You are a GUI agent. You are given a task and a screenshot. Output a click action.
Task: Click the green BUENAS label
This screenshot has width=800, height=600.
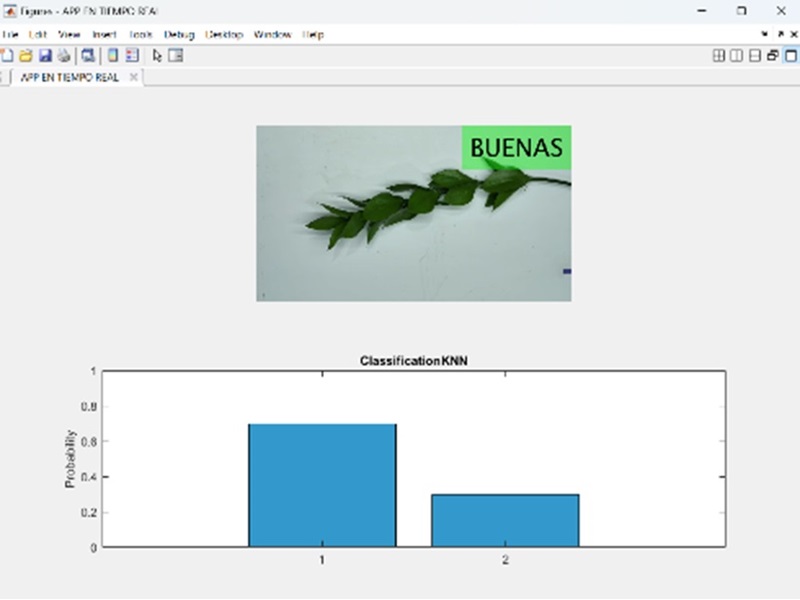tap(516, 147)
